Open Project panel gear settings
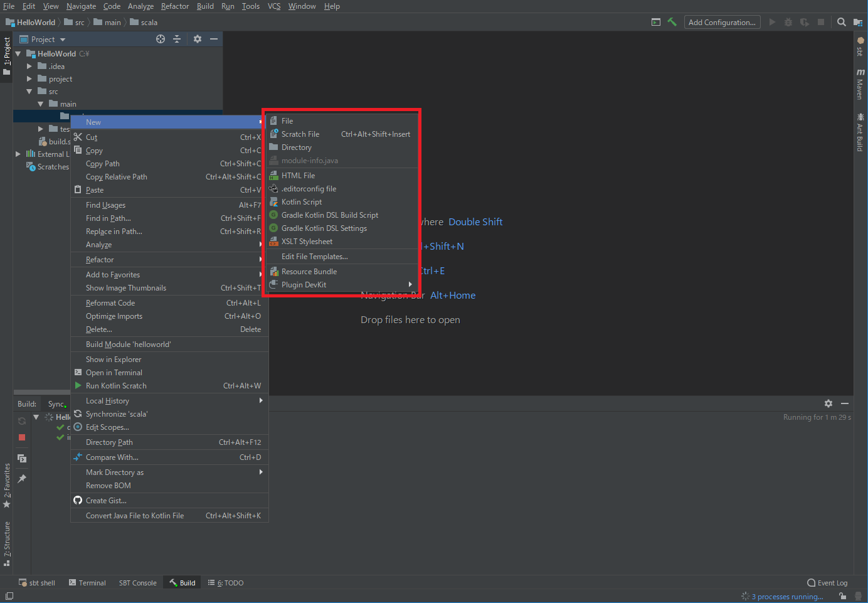 [198, 39]
